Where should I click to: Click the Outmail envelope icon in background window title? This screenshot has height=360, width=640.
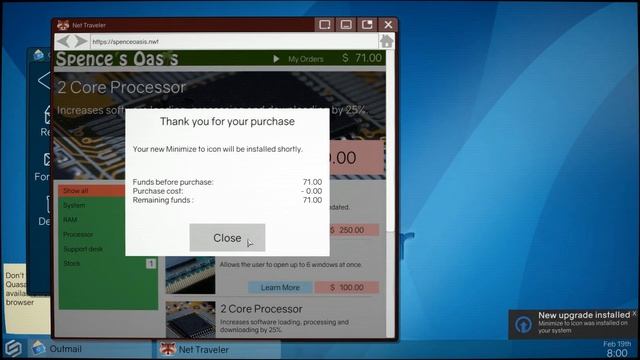pyautogui.click(x=39, y=54)
